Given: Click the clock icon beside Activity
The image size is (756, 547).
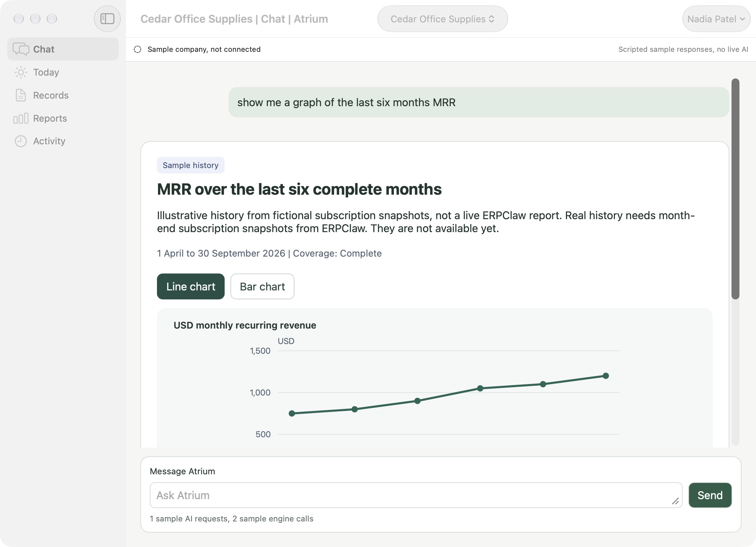Looking at the screenshot, I should tap(21, 141).
